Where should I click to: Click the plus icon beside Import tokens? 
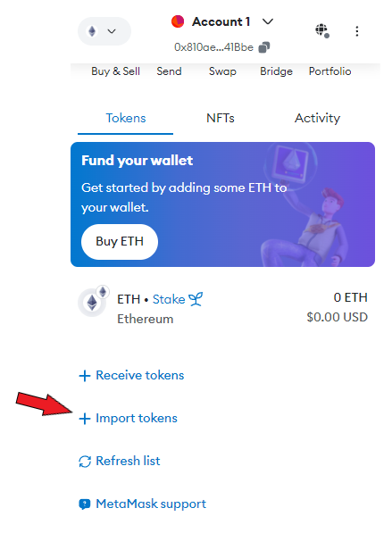[85, 419]
